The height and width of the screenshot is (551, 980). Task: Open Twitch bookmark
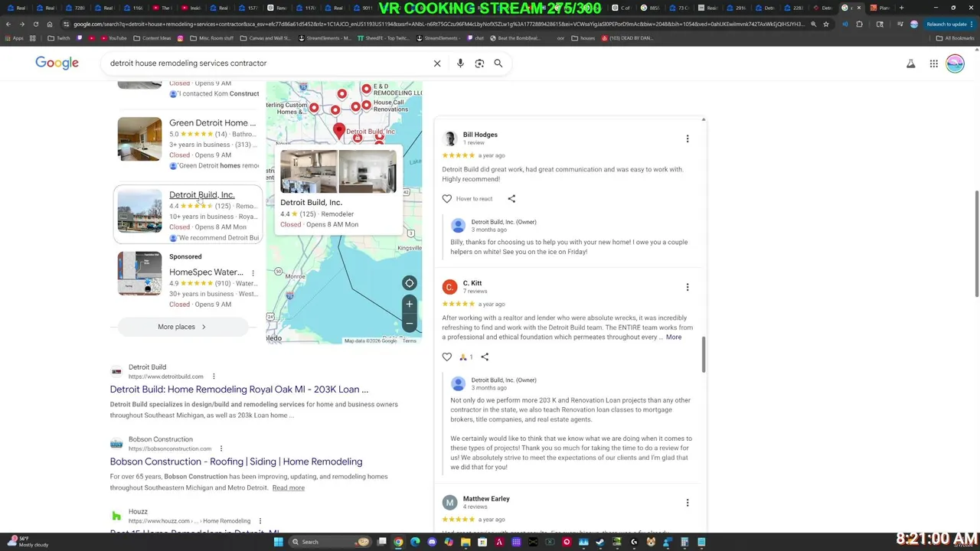pos(59,37)
